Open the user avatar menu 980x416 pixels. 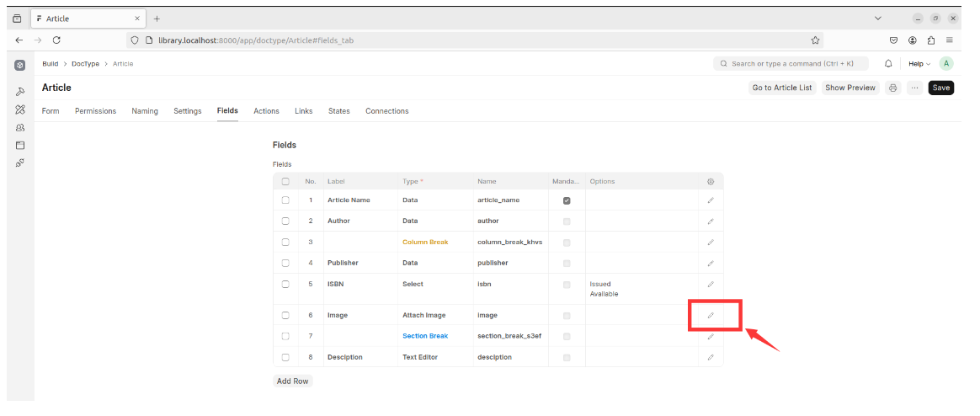tap(946, 63)
